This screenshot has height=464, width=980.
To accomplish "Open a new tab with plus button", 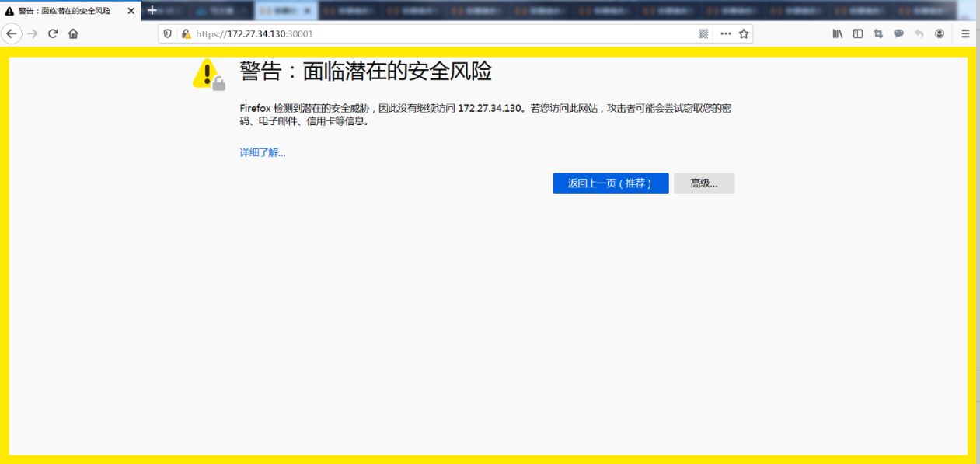I will click(x=152, y=10).
